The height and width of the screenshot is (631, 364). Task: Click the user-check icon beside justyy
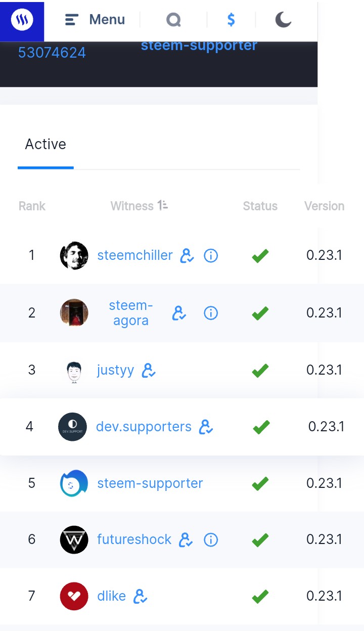(149, 371)
